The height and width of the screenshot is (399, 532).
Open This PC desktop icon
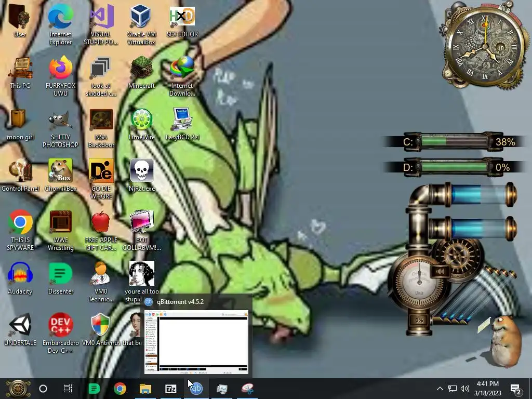pos(20,73)
